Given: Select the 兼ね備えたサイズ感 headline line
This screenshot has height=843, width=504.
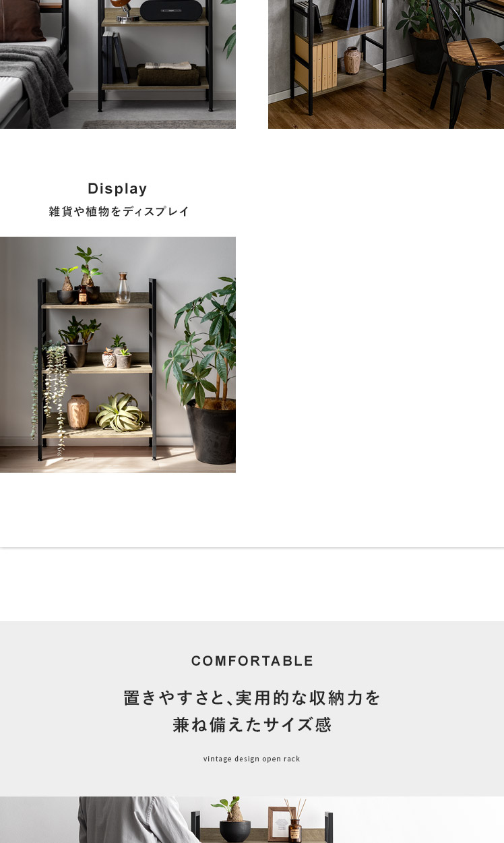Looking at the screenshot, I should point(252,725).
